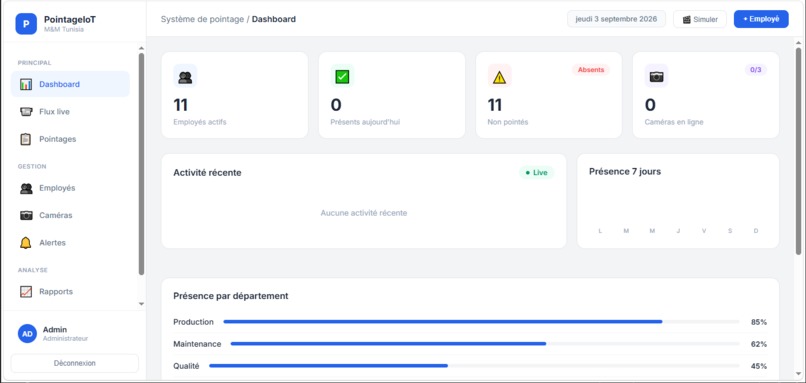Click the Alertes bell icon
Viewport: 806px width, 383px height.
26,243
